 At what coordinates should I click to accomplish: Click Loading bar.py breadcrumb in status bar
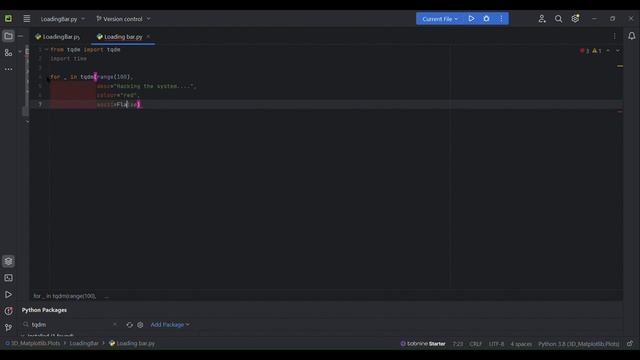click(132, 344)
